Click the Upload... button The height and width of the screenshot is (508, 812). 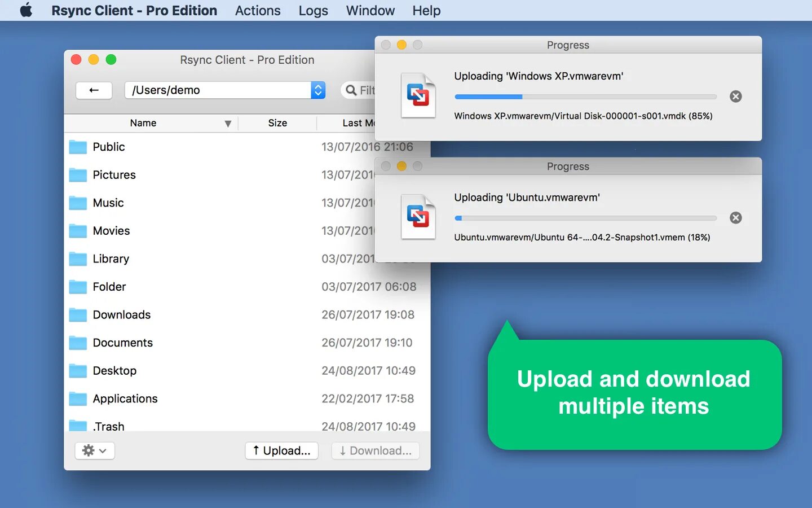[282, 450]
